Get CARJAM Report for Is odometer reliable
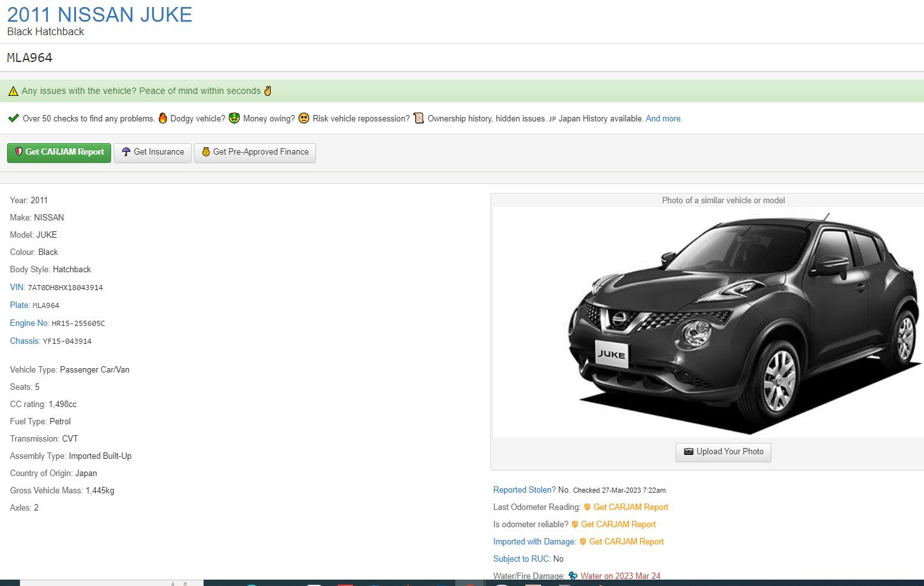The height and width of the screenshot is (586, 924). pos(617,525)
